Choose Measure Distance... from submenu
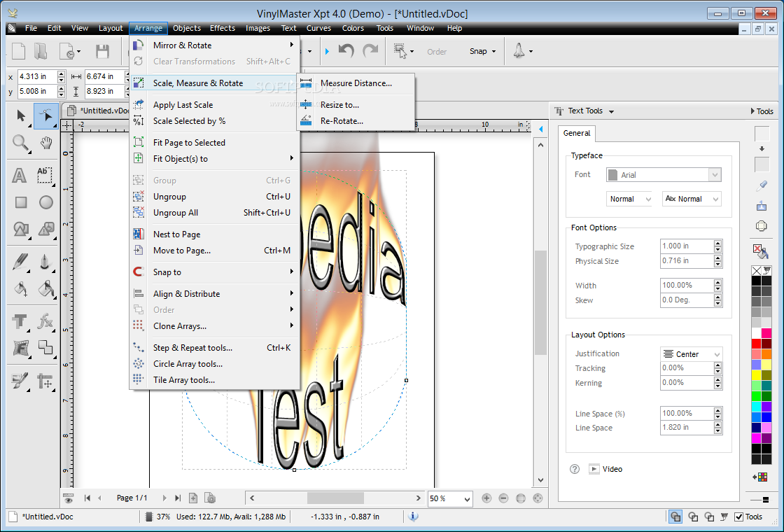Screen dimensions: 784x532 [x=356, y=83]
